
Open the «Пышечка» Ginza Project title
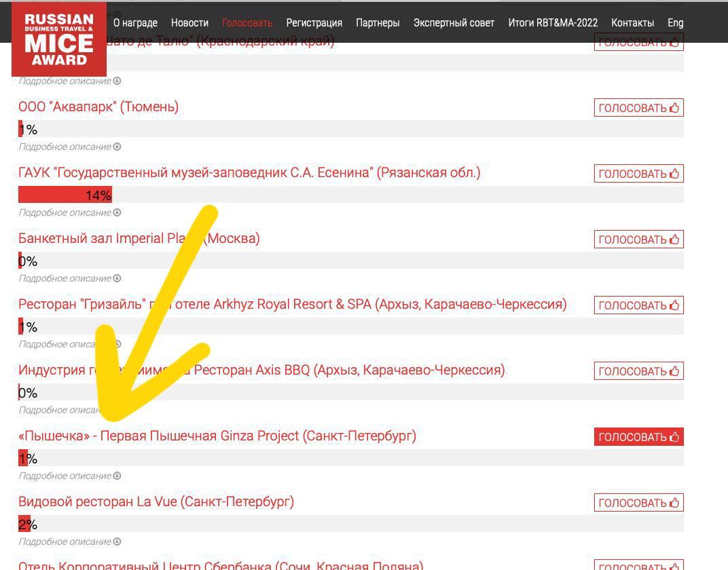[217, 436]
